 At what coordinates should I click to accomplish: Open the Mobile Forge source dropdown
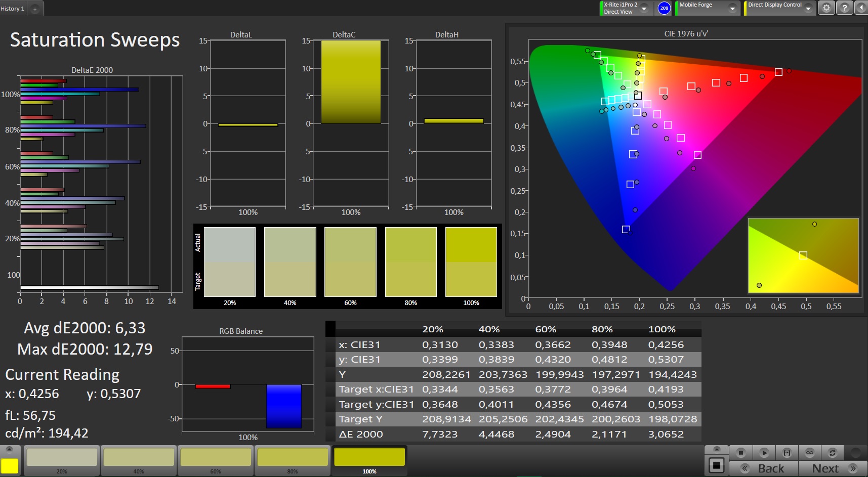tap(732, 9)
